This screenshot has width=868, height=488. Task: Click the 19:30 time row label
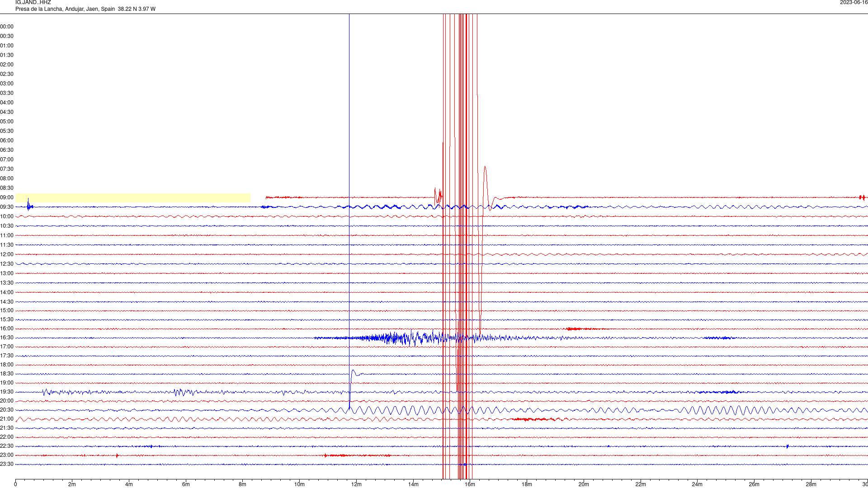click(x=7, y=392)
